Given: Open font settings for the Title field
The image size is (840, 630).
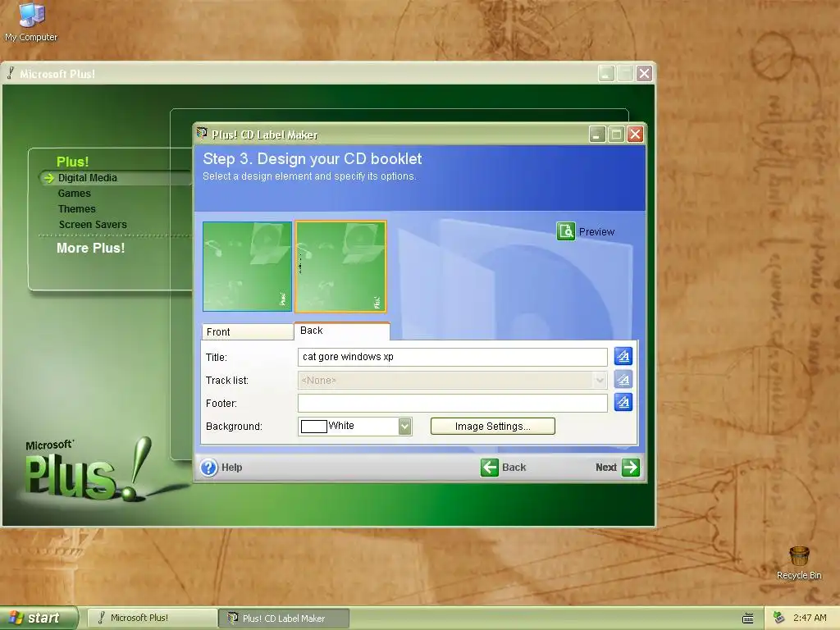Looking at the screenshot, I should 623,356.
